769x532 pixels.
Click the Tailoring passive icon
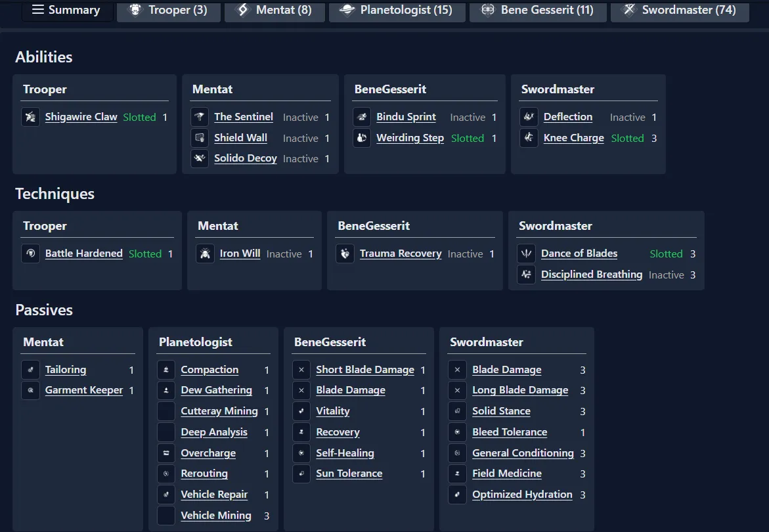pyautogui.click(x=30, y=370)
